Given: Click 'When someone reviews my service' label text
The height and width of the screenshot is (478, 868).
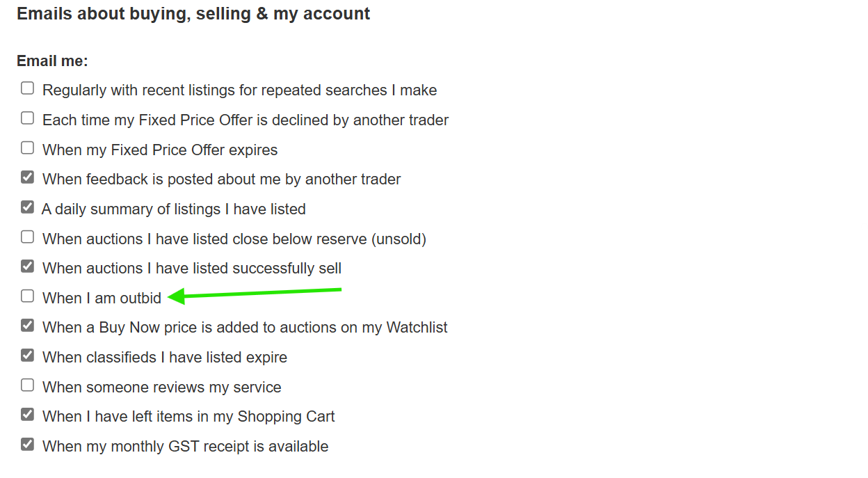Looking at the screenshot, I should click(161, 388).
